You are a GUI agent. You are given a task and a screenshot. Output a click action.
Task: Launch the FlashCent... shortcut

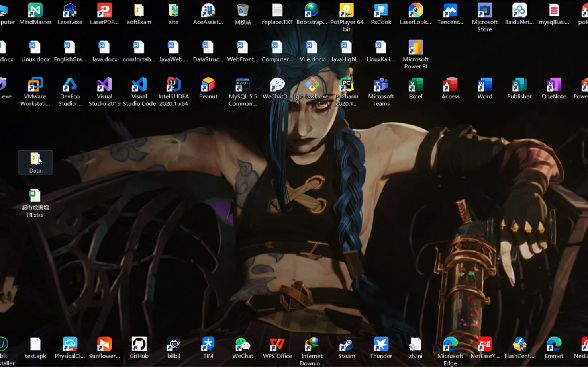[x=519, y=348]
